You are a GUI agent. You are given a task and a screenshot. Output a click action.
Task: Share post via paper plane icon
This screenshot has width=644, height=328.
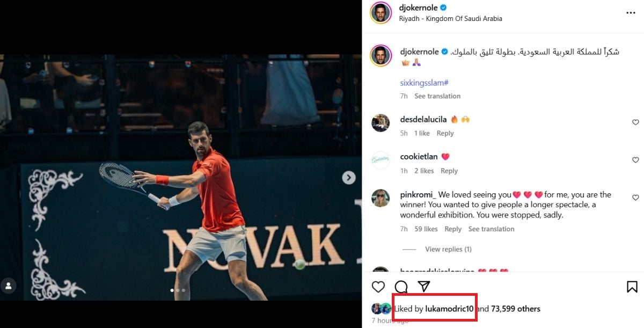(424, 287)
